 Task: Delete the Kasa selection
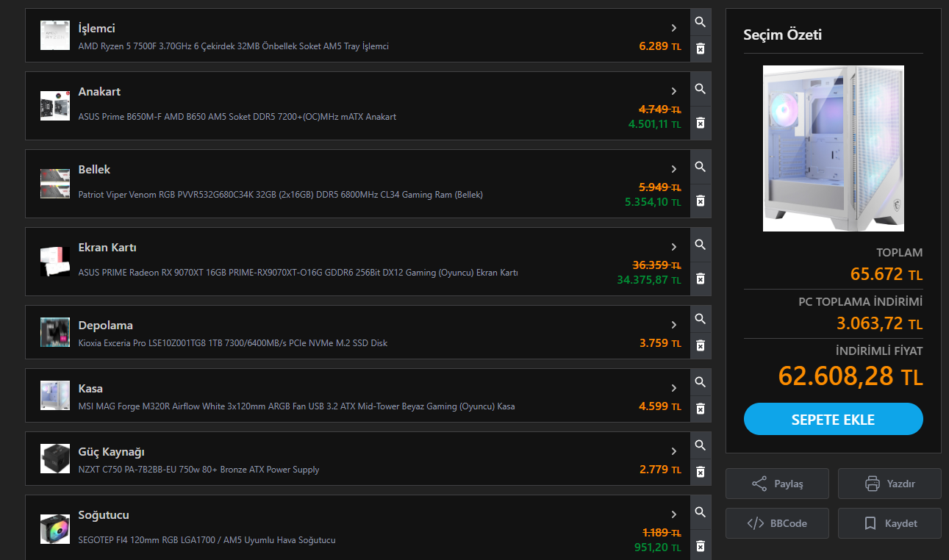tap(701, 409)
